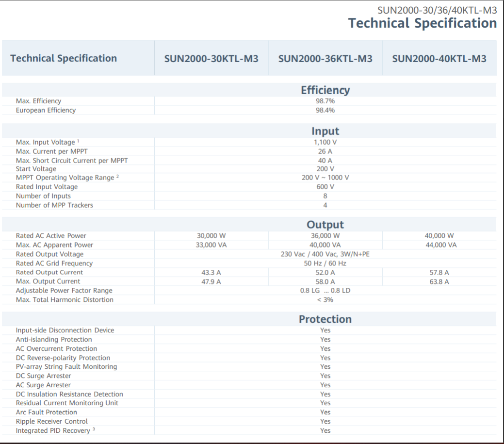Click the Technical Specification title at top right
The image size is (504, 444).
point(423,23)
